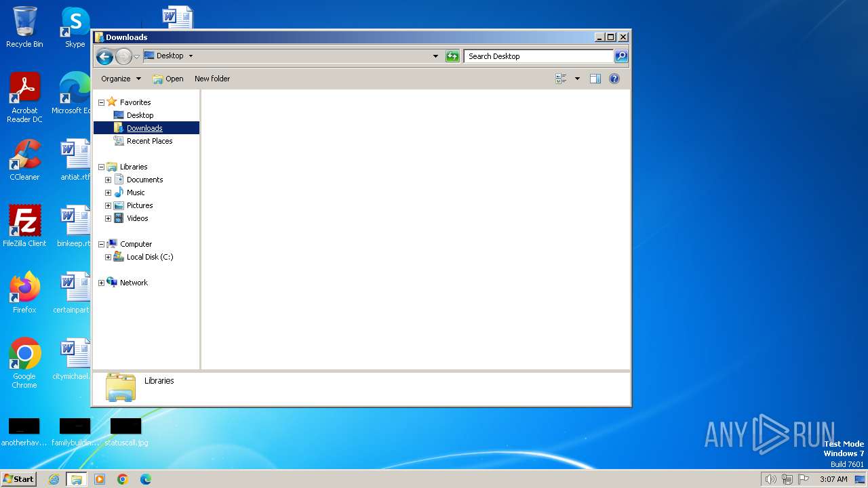Select the CCleaner desktop shortcut
Viewport: 868px width, 488px height.
[24, 160]
